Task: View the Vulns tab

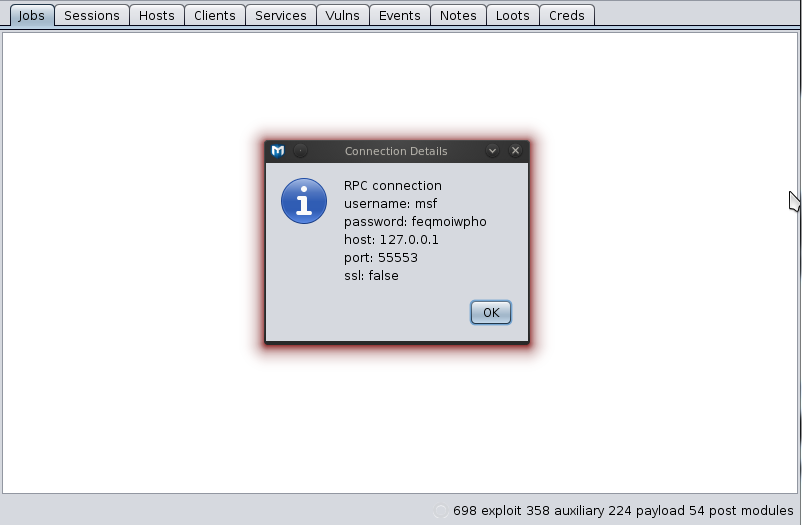Action: (342, 15)
